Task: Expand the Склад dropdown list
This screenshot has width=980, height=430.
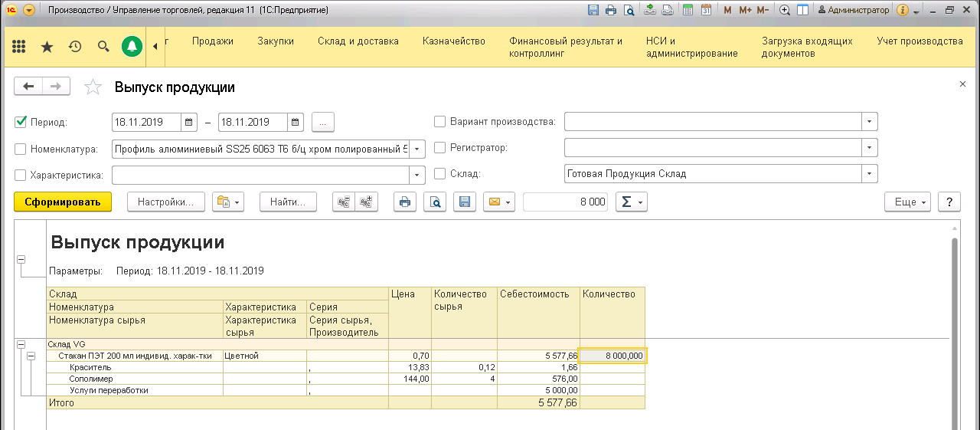Action: pos(869,174)
